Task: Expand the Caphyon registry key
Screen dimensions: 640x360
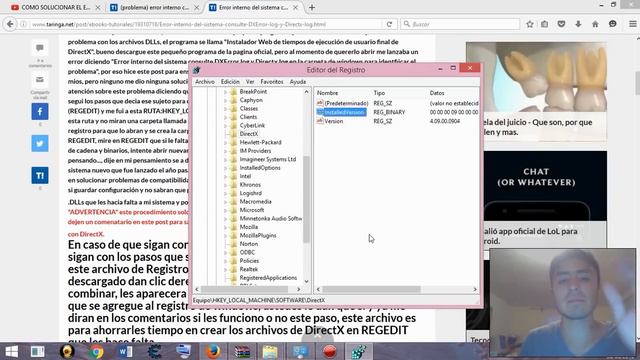Action: coord(225,100)
